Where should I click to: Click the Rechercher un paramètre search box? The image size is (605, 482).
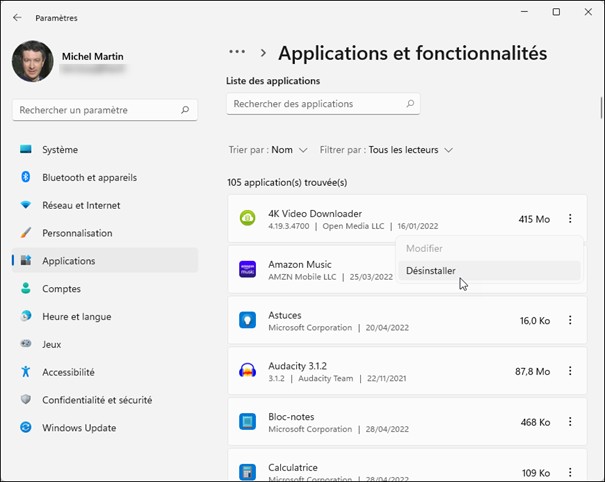[x=95, y=110]
